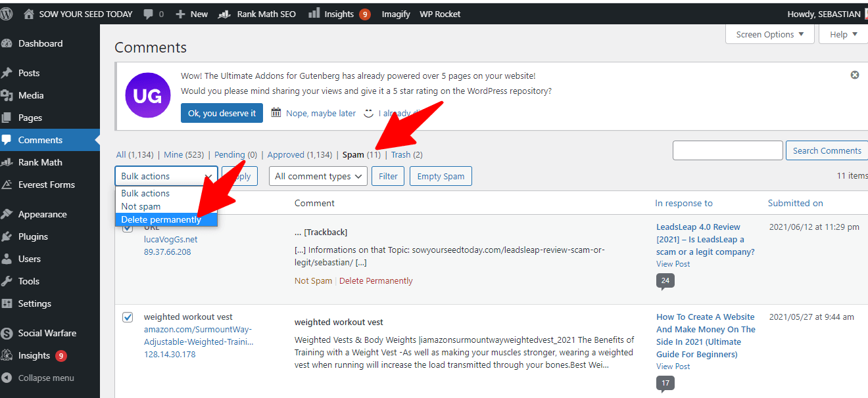Choose Nope, maybe later link
Screen dimensions: 868x398
(321, 113)
